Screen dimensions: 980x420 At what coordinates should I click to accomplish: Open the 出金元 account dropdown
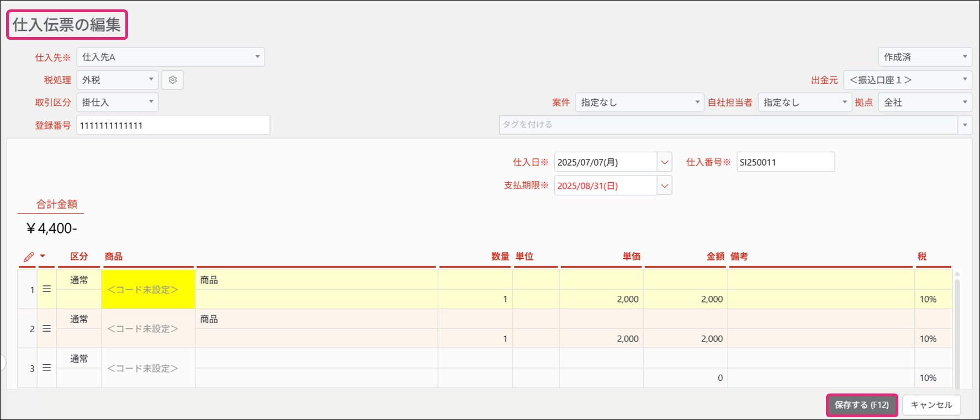click(907, 80)
